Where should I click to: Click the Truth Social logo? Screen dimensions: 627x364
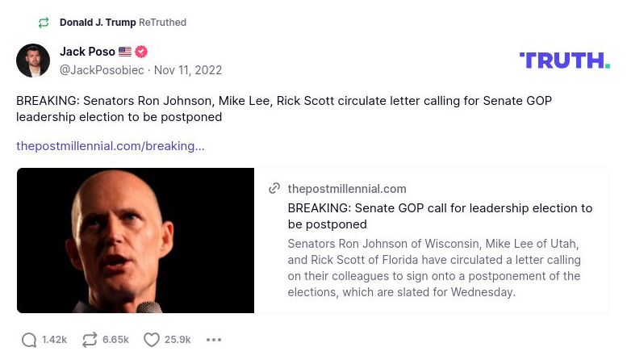[564, 61]
